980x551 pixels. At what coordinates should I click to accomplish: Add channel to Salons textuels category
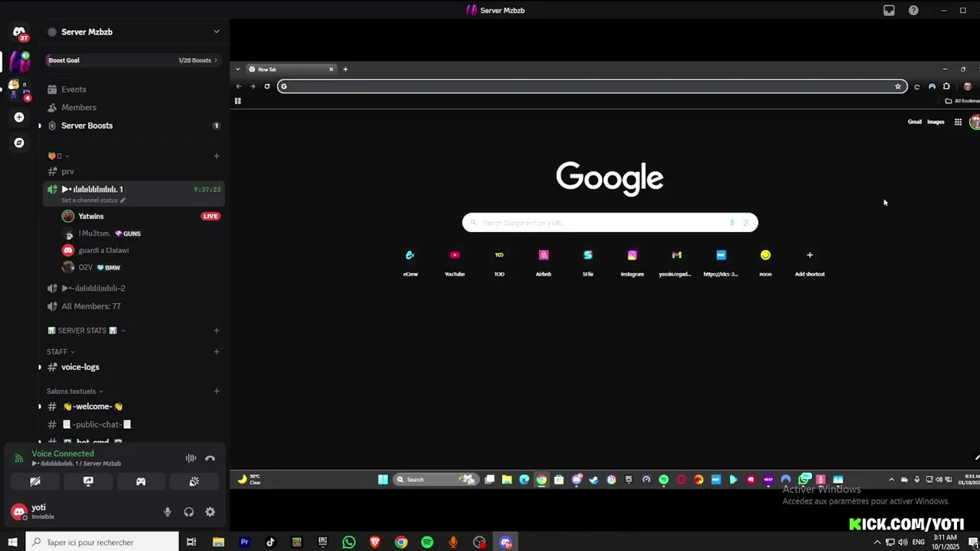coord(216,391)
